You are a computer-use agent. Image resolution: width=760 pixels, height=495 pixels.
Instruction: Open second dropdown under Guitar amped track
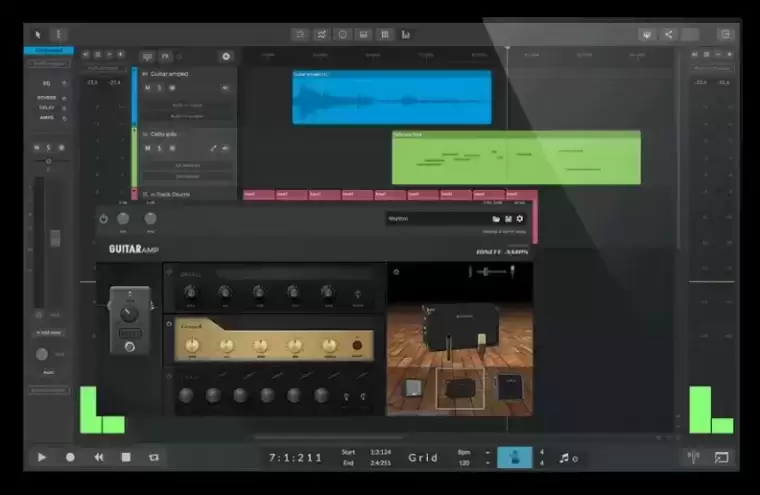click(x=188, y=116)
